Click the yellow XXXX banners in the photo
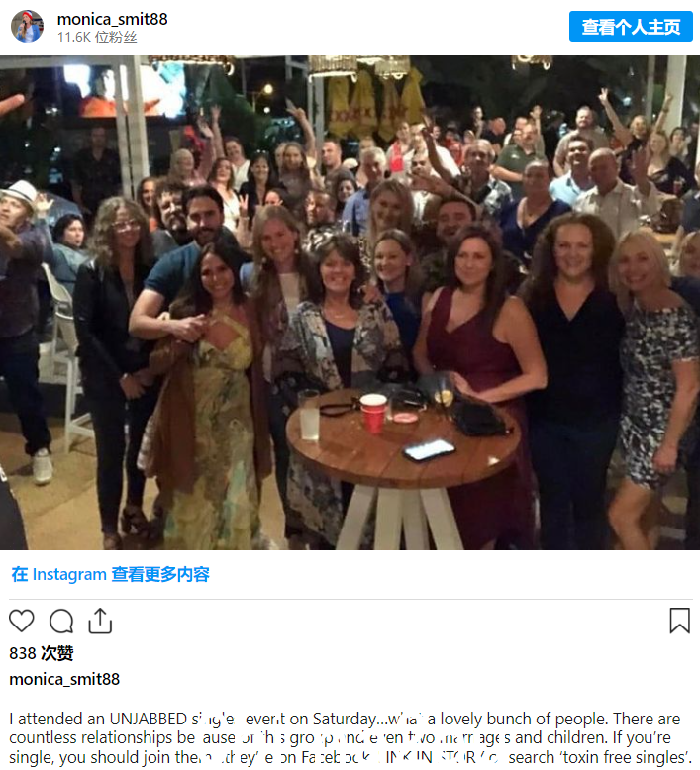This screenshot has height=770, width=700. coord(376,104)
